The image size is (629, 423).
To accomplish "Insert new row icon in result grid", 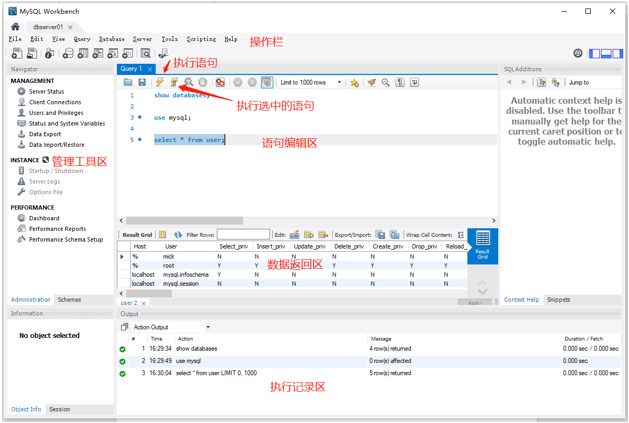I will (x=308, y=234).
